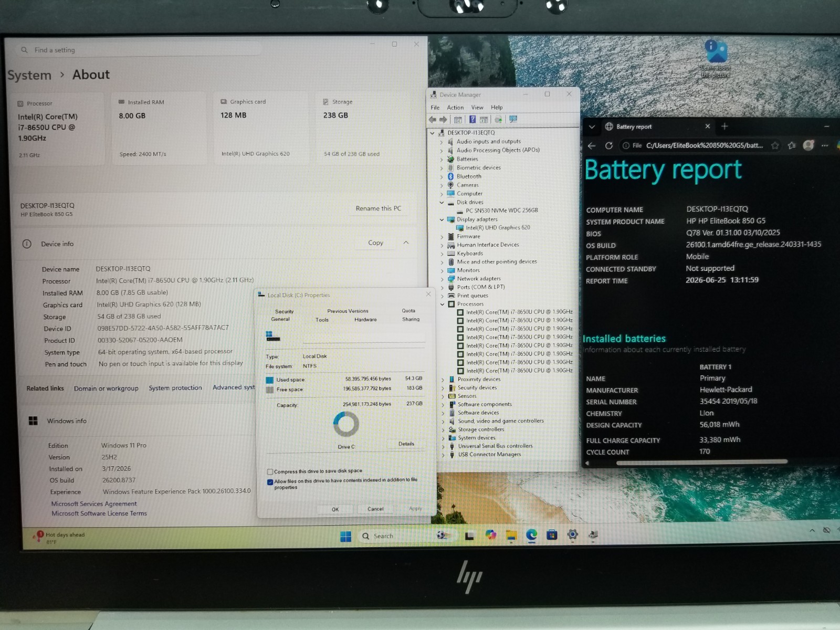The height and width of the screenshot is (630, 840).
Task: Switch to Sharing tab in disk Properties
Action: point(411,319)
